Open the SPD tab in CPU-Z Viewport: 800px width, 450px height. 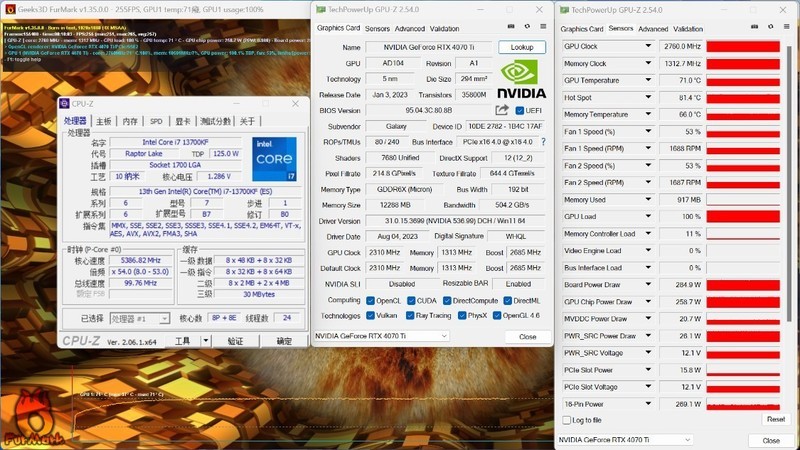(156, 121)
